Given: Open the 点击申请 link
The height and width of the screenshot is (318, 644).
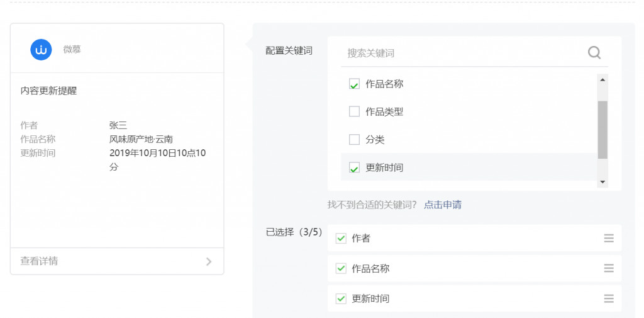Looking at the screenshot, I should coord(442,205).
